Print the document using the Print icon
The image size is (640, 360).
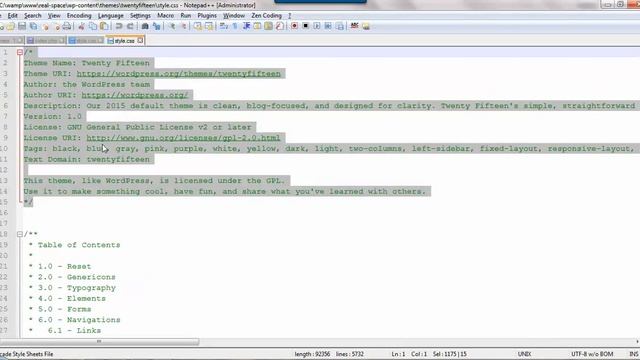[67, 26]
